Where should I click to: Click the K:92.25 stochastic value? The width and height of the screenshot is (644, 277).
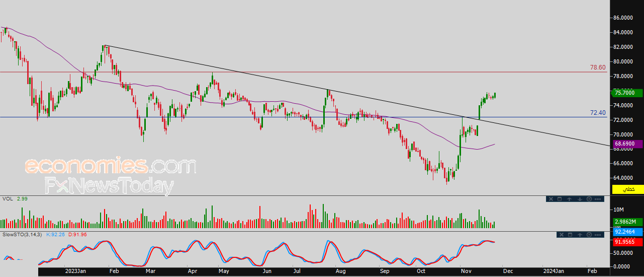coord(54,235)
